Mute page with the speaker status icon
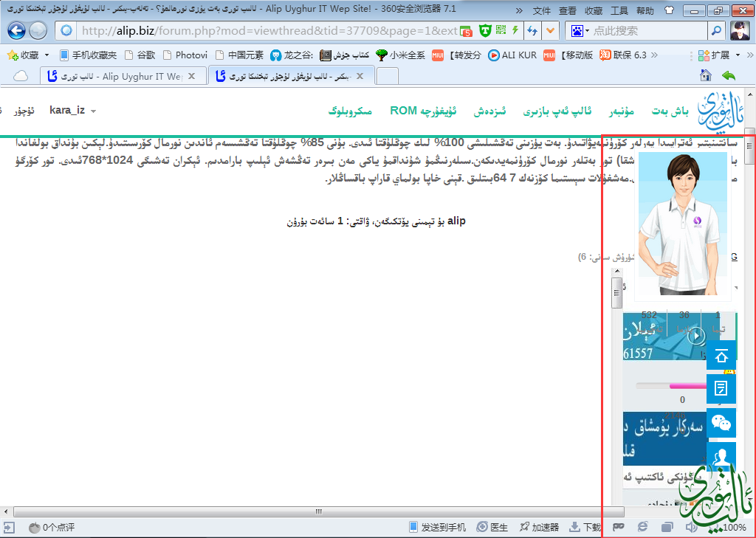This screenshot has height=538, width=756. point(691,527)
